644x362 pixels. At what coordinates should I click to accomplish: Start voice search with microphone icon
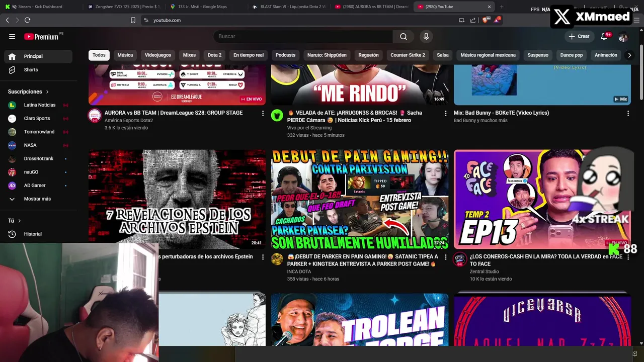[426, 36]
